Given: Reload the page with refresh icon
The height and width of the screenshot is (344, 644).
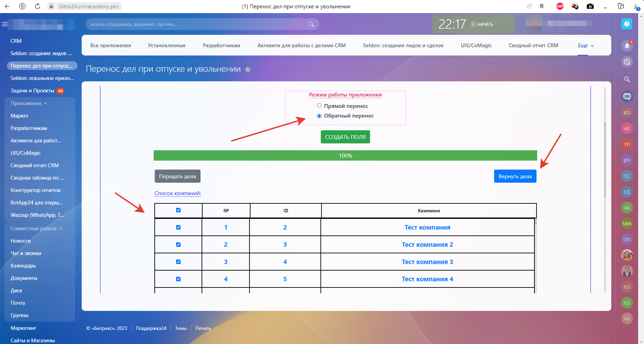Looking at the screenshot, I should pyautogui.click(x=38, y=6).
